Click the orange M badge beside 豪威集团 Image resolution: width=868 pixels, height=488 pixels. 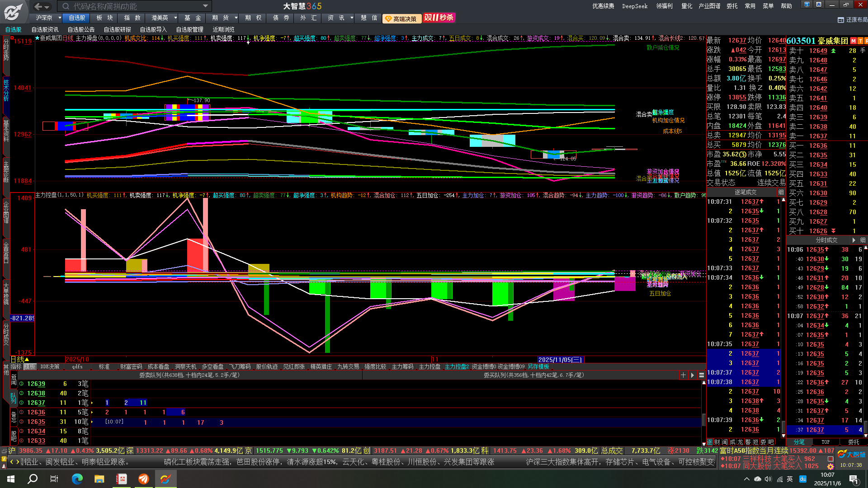[853, 41]
